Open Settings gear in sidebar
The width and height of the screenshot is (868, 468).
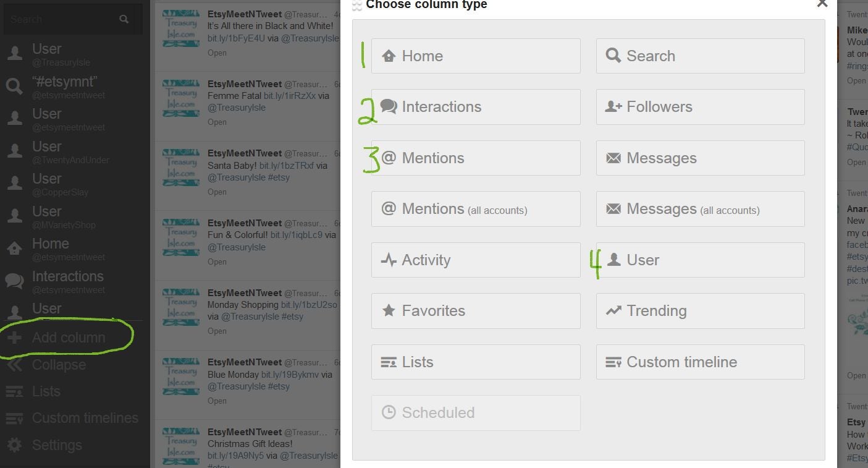(14, 445)
